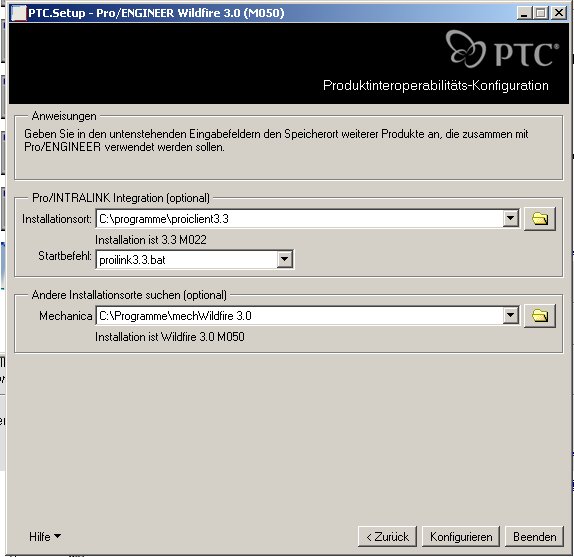Expand the Installationsort path dropdown arrow
574x557 pixels.
pos(510,219)
